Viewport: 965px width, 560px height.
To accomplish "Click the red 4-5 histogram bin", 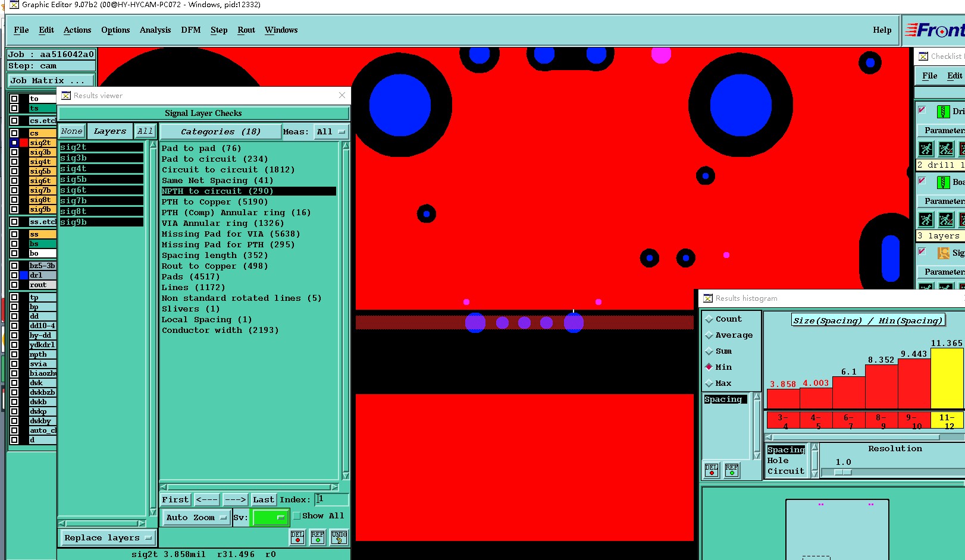I will (816, 420).
